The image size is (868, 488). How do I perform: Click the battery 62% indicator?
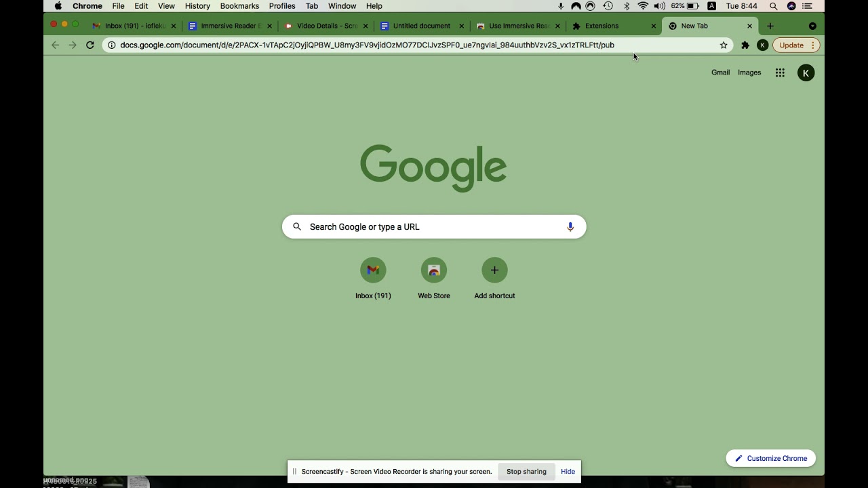tap(685, 6)
